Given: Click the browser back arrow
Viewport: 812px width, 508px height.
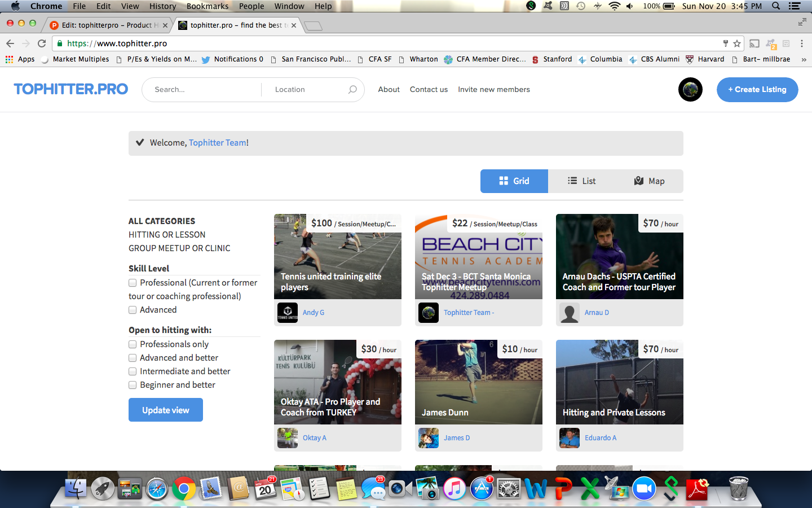Looking at the screenshot, I should point(10,43).
